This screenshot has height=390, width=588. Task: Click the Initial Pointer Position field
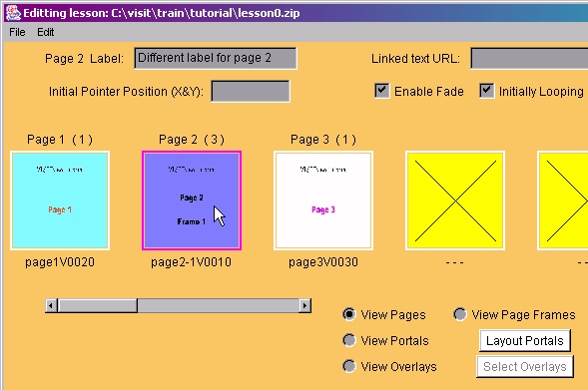click(251, 91)
